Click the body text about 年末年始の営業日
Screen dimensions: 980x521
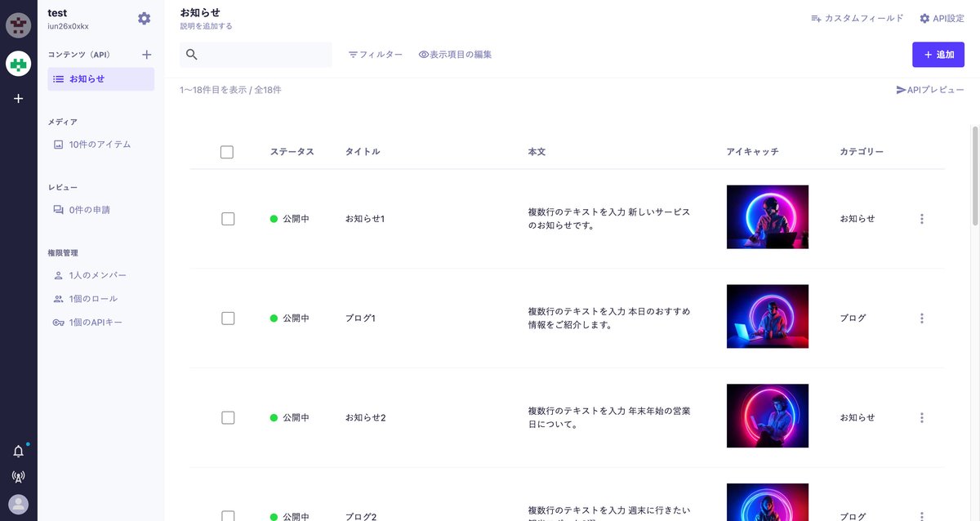[x=609, y=417]
